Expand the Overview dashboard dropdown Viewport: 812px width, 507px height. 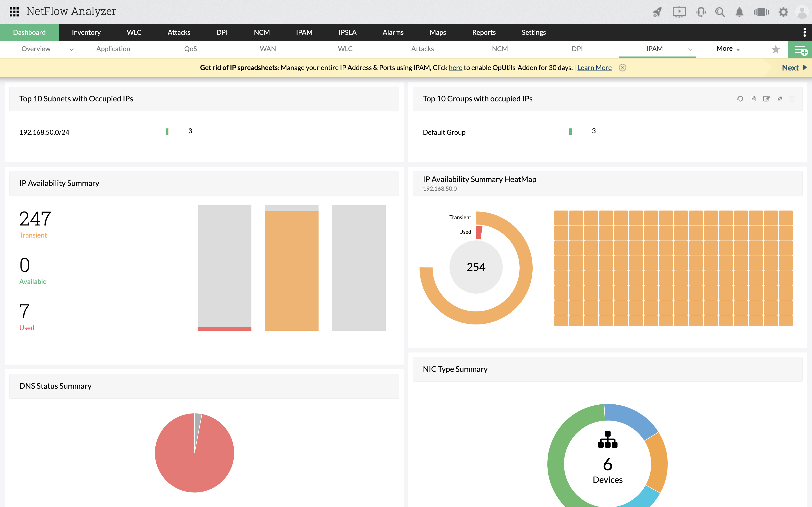pos(71,49)
